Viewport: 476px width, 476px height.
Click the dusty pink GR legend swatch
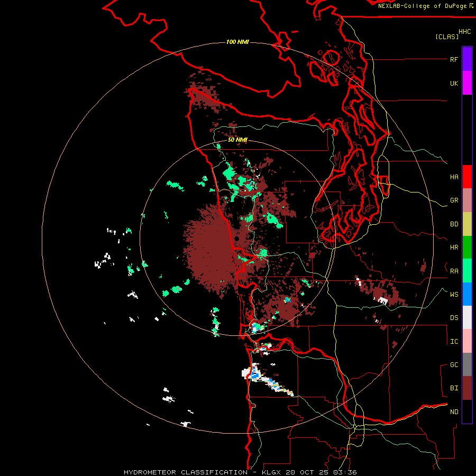pyautogui.click(x=467, y=200)
